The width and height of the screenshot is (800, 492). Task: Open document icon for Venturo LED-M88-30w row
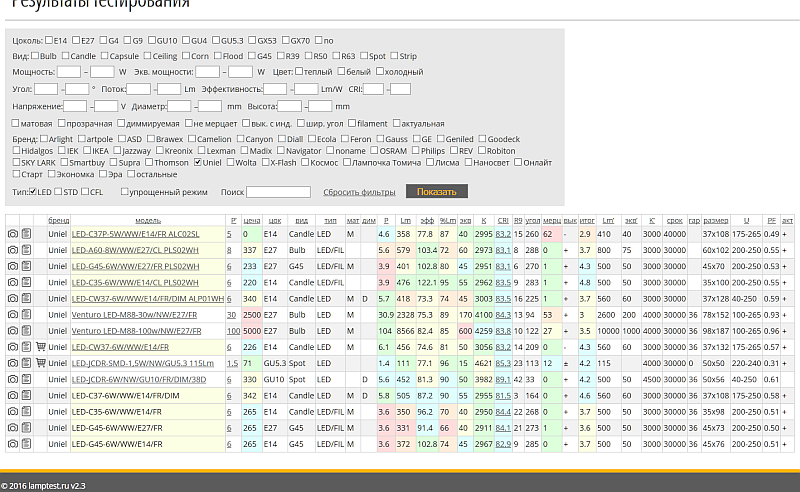[26, 315]
